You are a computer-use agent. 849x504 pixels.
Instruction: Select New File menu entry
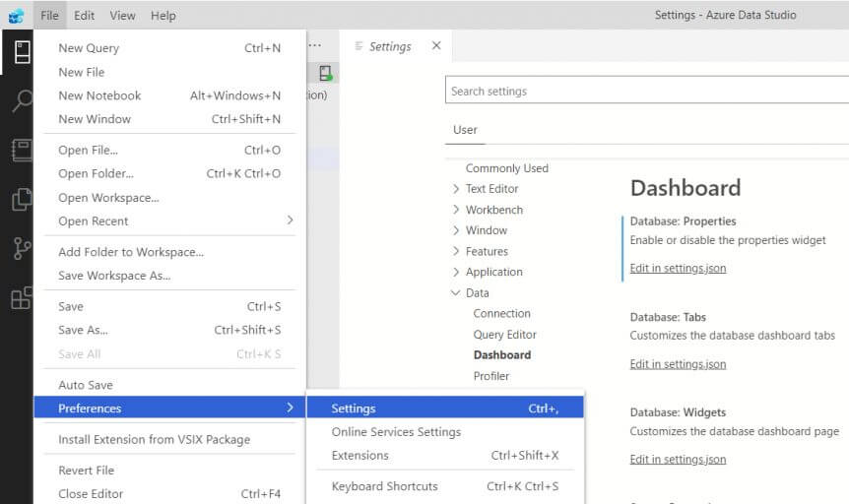pyautogui.click(x=169, y=72)
